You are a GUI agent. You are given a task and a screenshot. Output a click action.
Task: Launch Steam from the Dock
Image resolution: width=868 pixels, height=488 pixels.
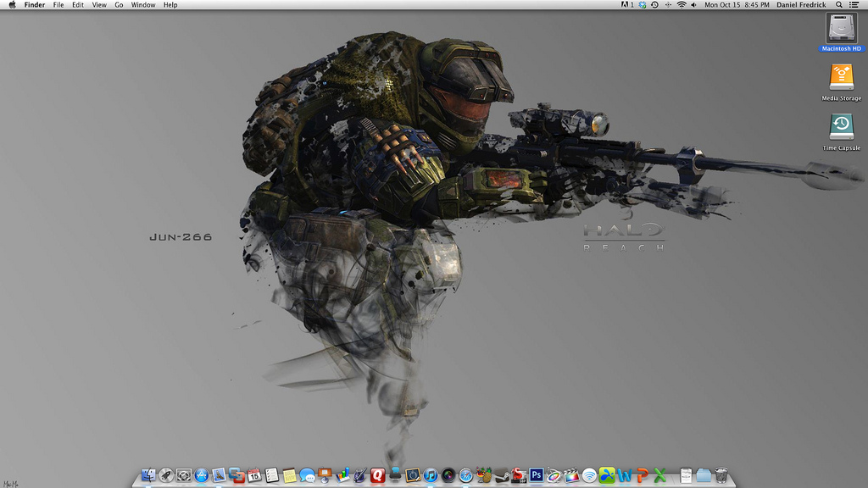point(501,474)
